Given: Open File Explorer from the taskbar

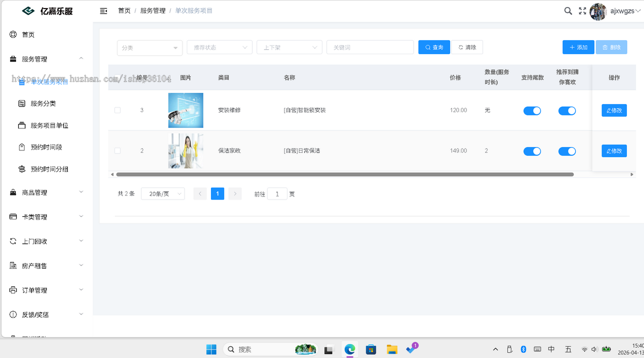Looking at the screenshot, I should click(x=392, y=349).
